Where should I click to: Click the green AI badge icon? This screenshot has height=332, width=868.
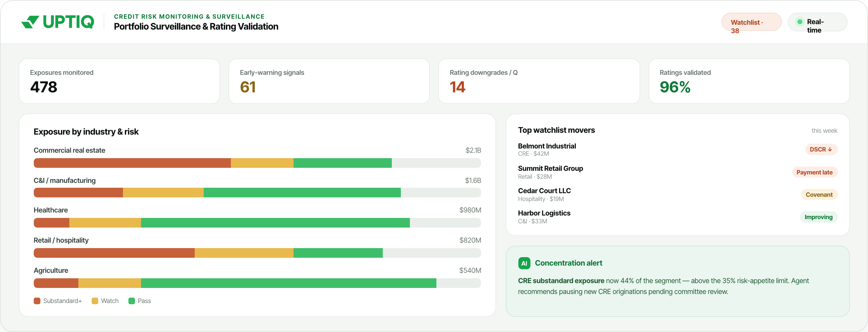[524, 263]
